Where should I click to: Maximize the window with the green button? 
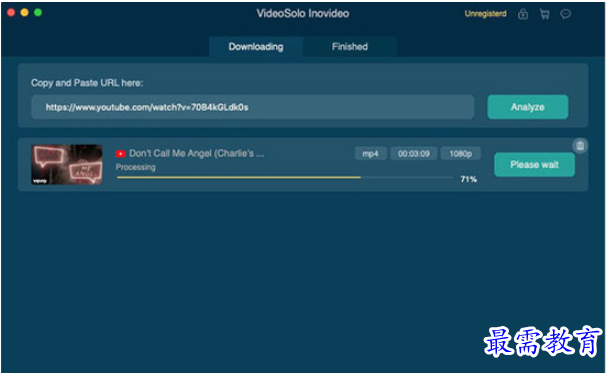tap(38, 13)
